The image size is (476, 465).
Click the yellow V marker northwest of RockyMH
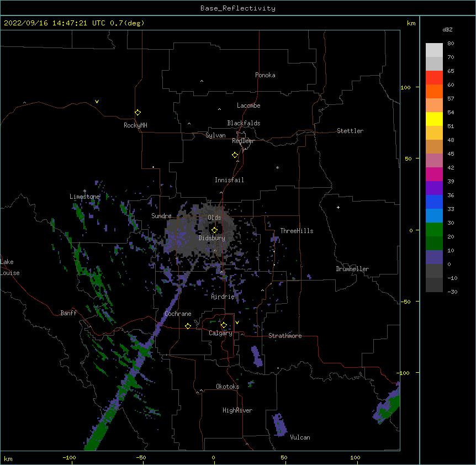(x=97, y=102)
